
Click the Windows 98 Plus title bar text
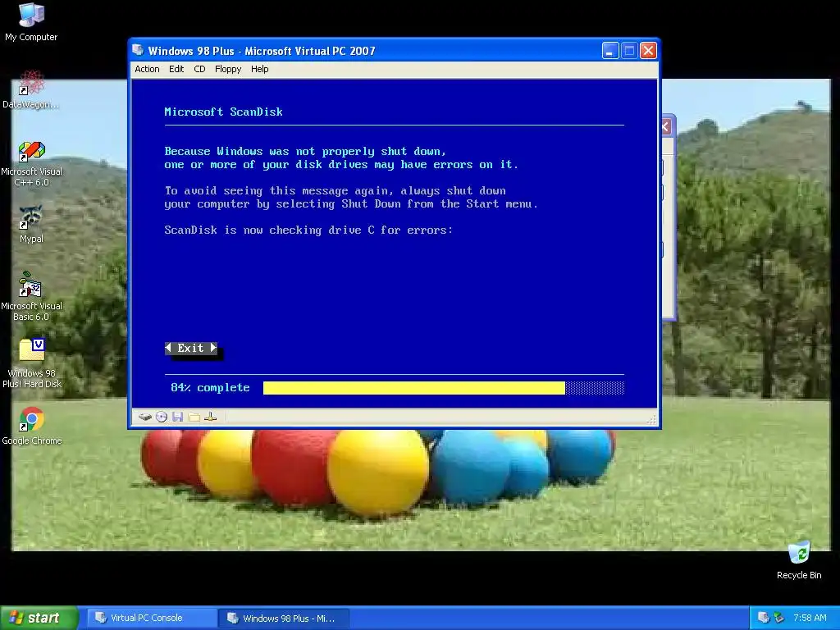tap(262, 51)
